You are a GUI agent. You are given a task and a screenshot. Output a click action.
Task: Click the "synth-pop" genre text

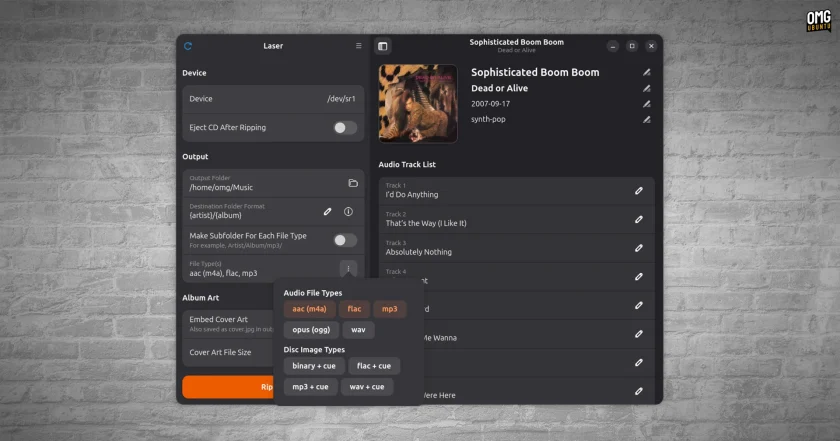click(488, 119)
